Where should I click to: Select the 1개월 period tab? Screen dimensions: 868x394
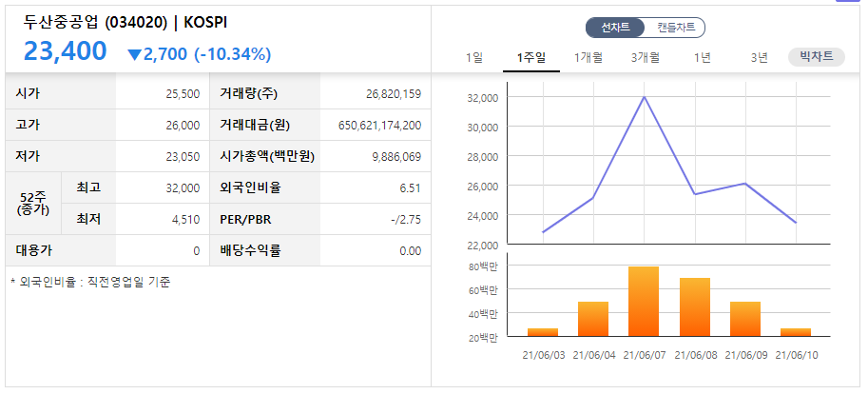(x=588, y=57)
